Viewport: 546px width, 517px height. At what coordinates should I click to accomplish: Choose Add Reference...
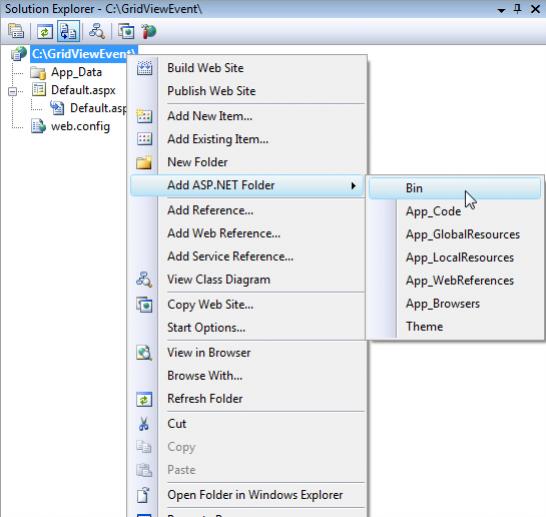click(210, 210)
